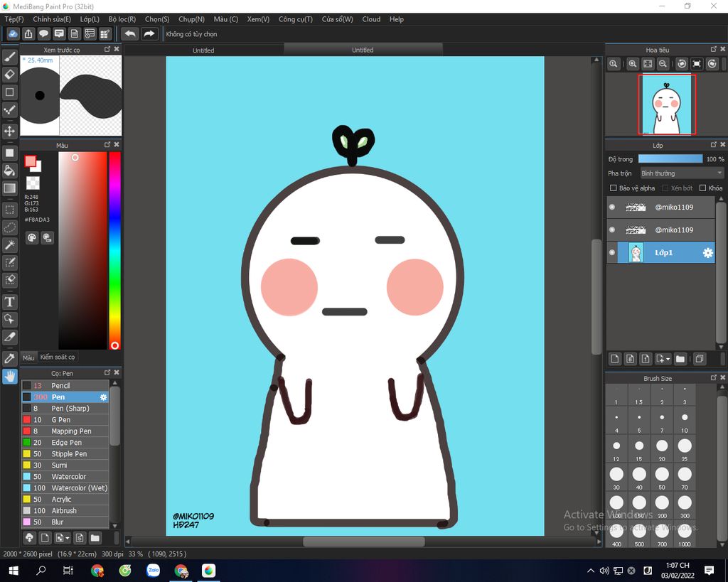Switch to the first Untitled document tab
The width and height of the screenshot is (728, 582).
point(203,50)
